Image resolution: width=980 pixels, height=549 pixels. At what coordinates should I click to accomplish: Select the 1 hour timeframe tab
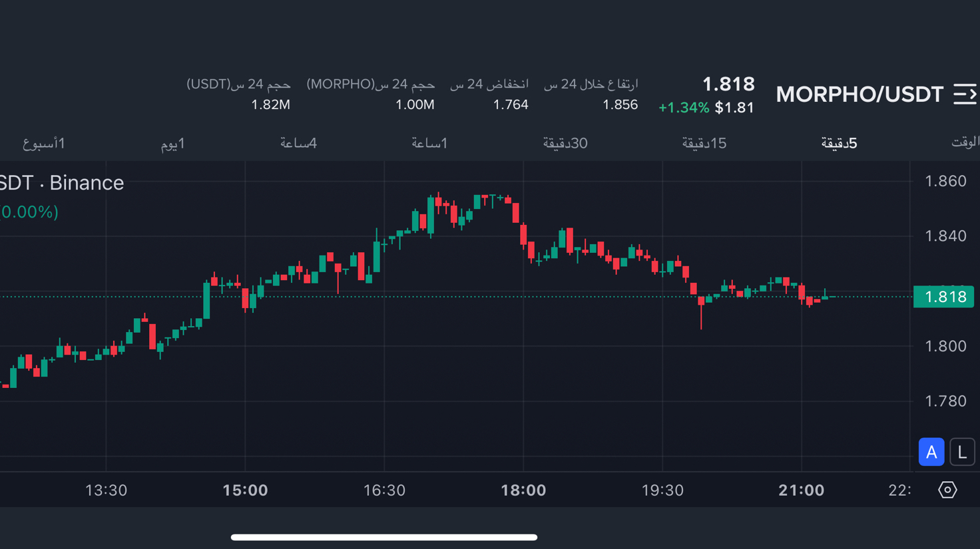429,143
